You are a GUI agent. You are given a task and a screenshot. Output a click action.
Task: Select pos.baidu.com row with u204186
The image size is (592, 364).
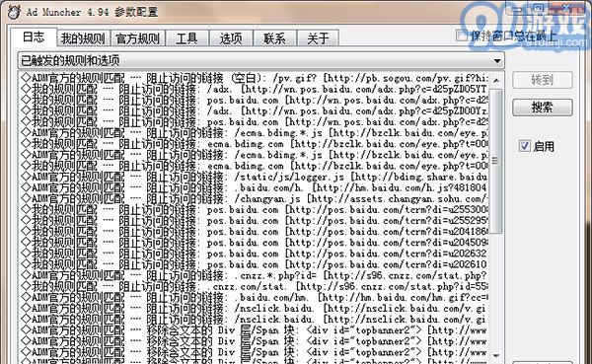pos(255,232)
